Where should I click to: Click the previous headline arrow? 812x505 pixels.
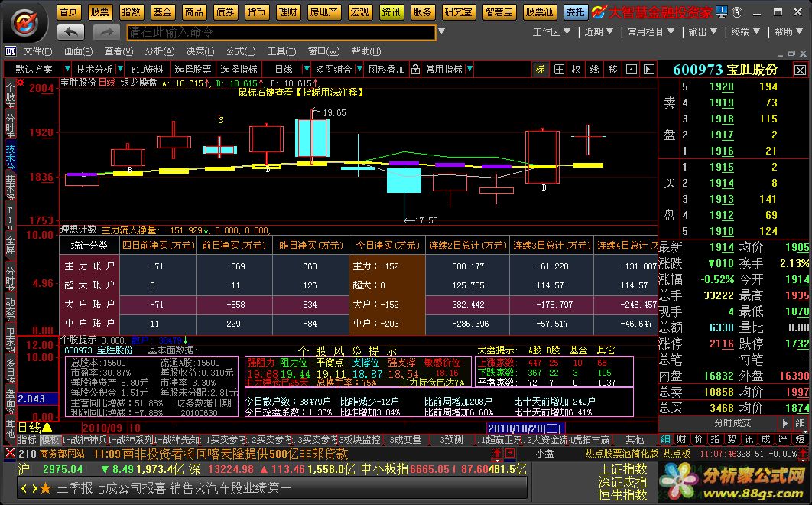[23, 488]
